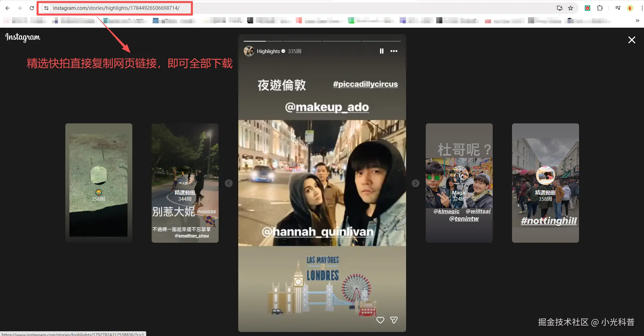The image size is (644, 336).
Task: Toggle site info icon in address bar
Action: pos(46,8)
